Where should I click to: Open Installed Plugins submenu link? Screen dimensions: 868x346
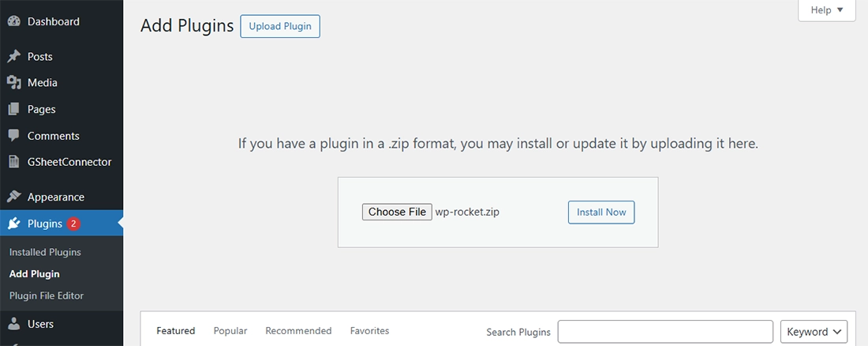[45, 252]
